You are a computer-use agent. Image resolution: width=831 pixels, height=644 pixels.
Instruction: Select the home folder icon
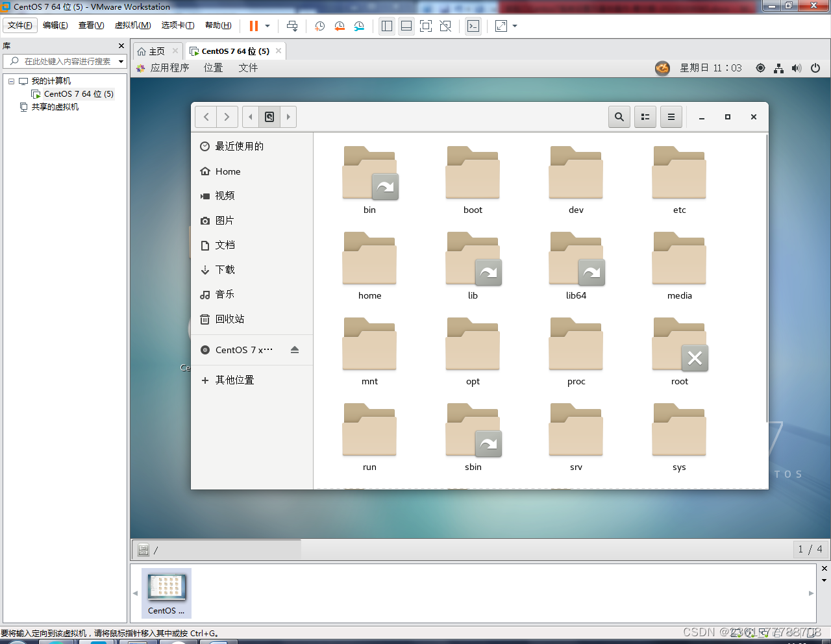click(x=369, y=258)
